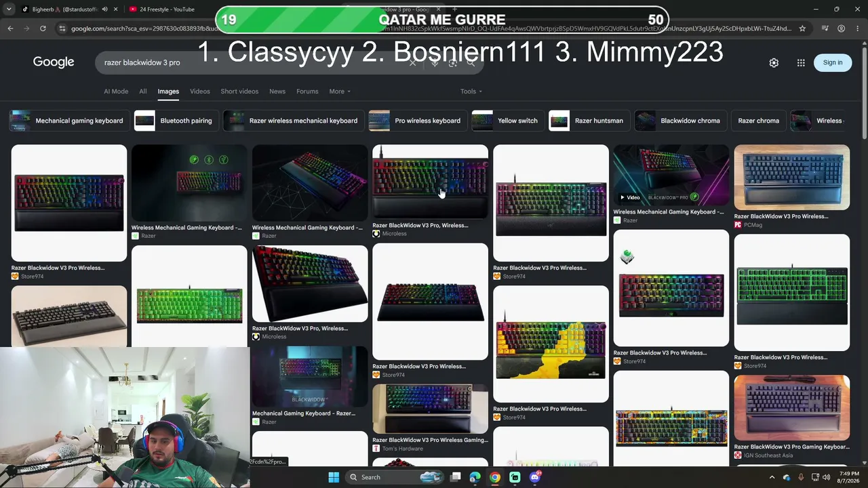The height and width of the screenshot is (488, 868).
Task: Apply the Yellow switch filter chip
Action: (x=507, y=121)
